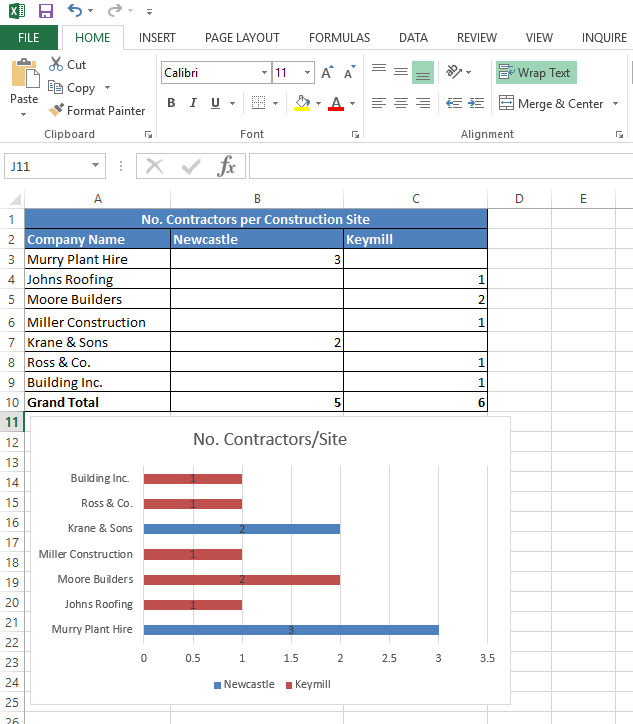Switch to the FORMULAS tab
The image size is (633, 724).
339,37
